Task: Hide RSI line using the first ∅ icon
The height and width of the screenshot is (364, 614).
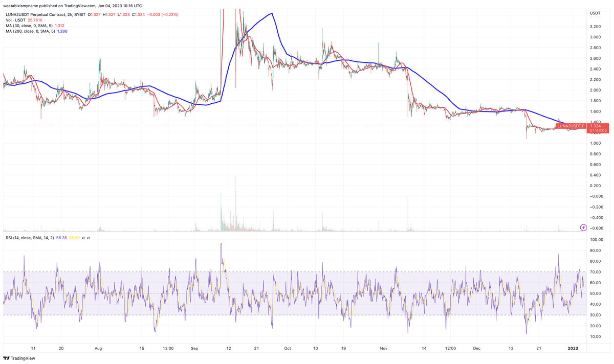Action: [83, 238]
